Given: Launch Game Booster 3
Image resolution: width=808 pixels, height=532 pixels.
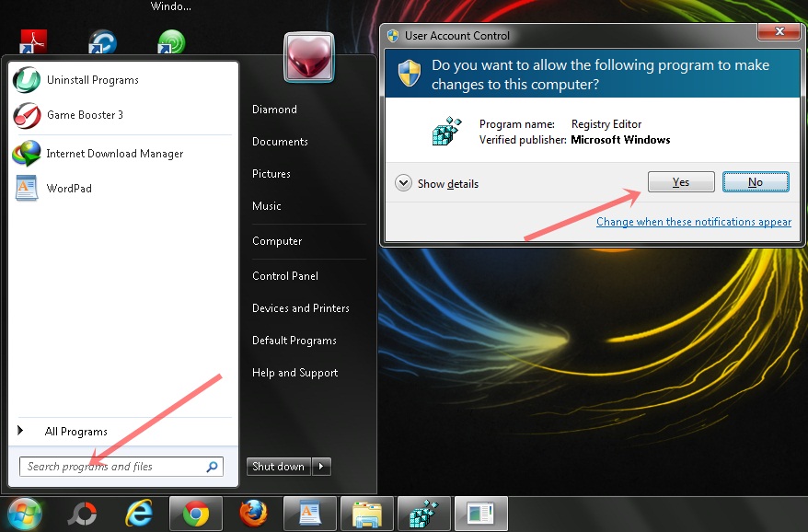Looking at the screenshot, I should (85, 115).
